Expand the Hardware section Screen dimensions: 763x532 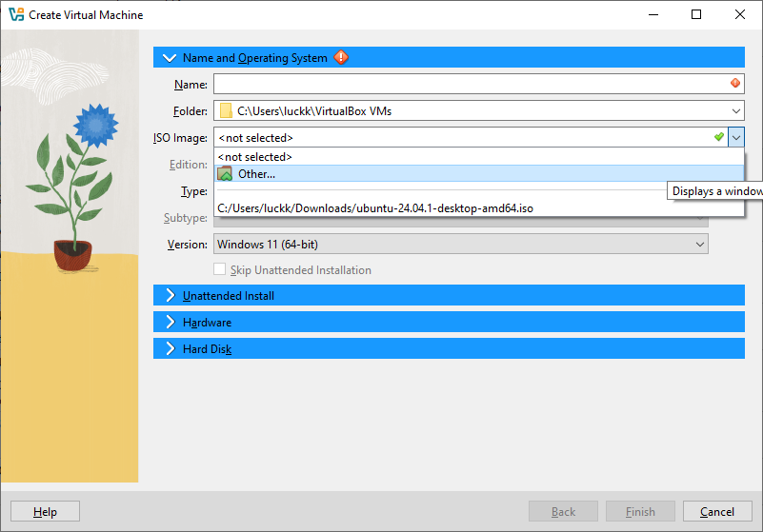coord(207,323)
